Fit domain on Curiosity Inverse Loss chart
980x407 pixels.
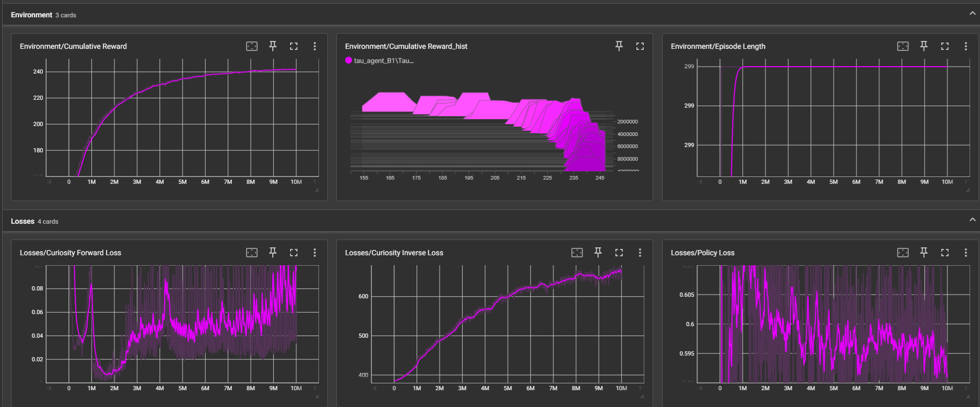tap(577, 253)
